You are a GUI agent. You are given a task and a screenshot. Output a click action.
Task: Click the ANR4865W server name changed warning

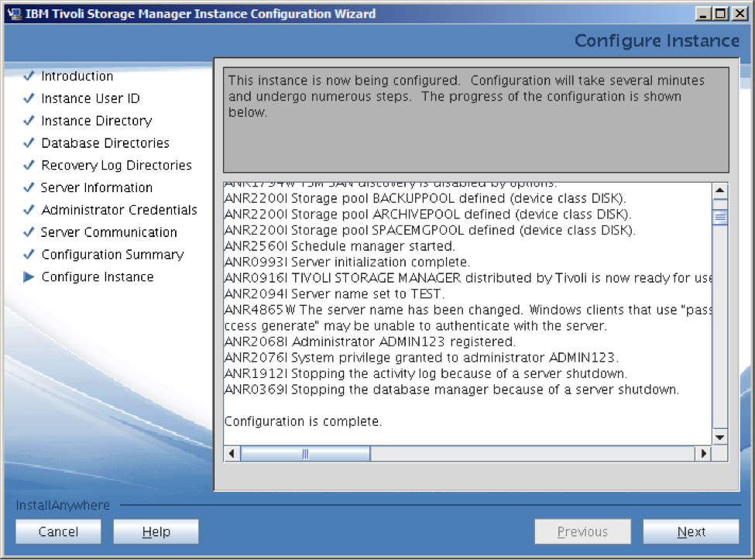tap(468, 318)
